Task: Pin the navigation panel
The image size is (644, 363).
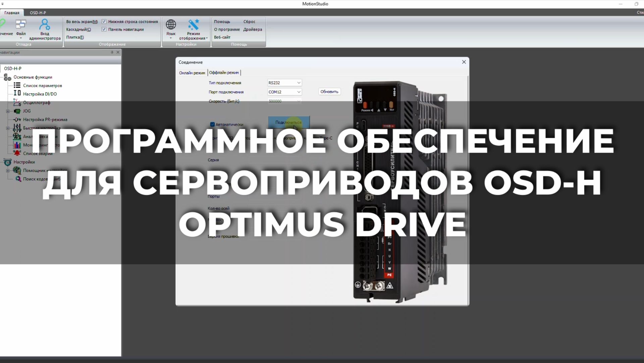Action: [112, 52]
